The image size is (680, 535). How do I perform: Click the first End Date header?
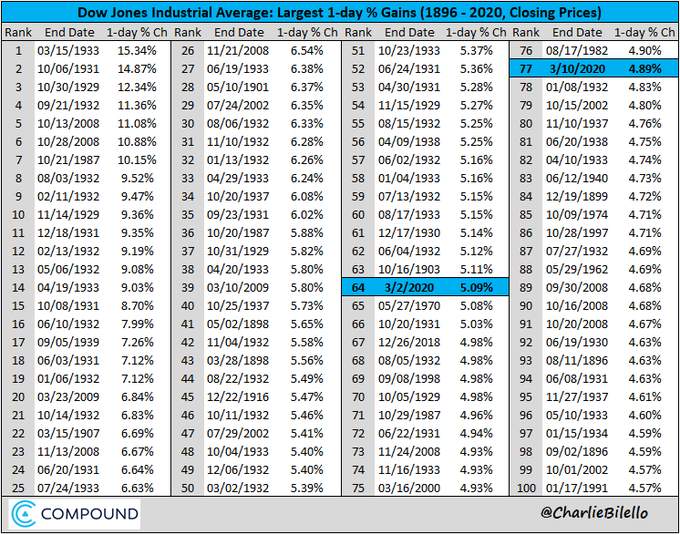tap(69, 33)
